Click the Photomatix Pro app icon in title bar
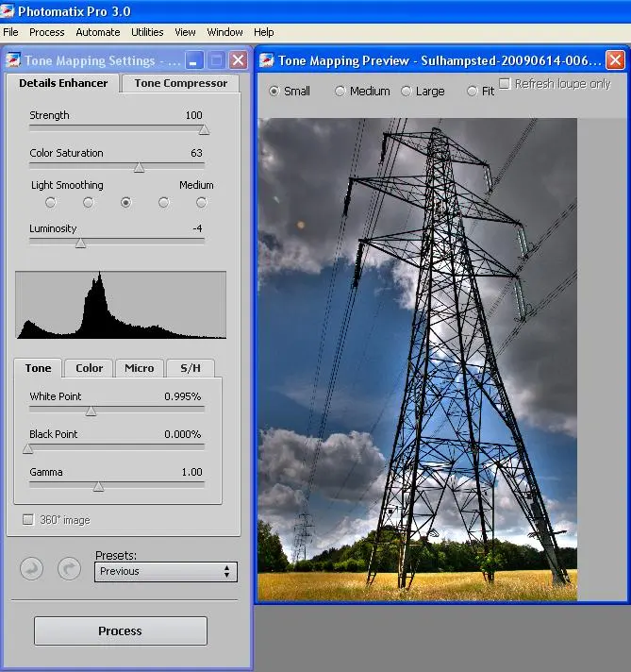The image size is (631, 672). coord(7,10)
